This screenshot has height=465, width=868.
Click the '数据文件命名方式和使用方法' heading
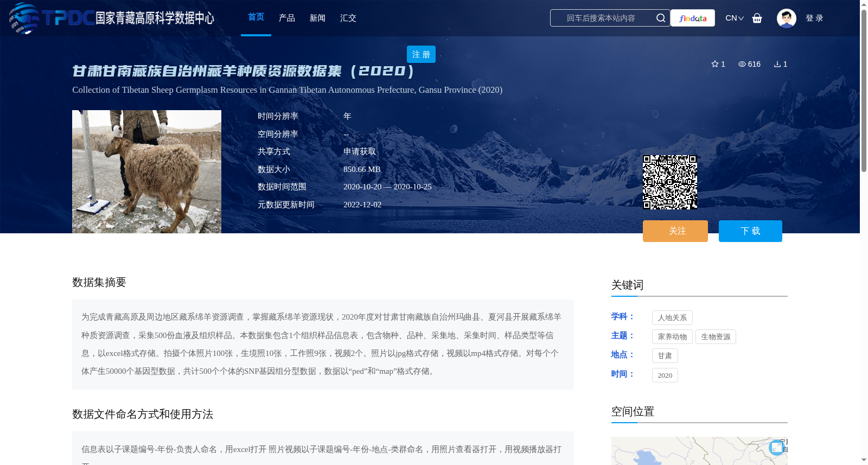tap(143, 414)
